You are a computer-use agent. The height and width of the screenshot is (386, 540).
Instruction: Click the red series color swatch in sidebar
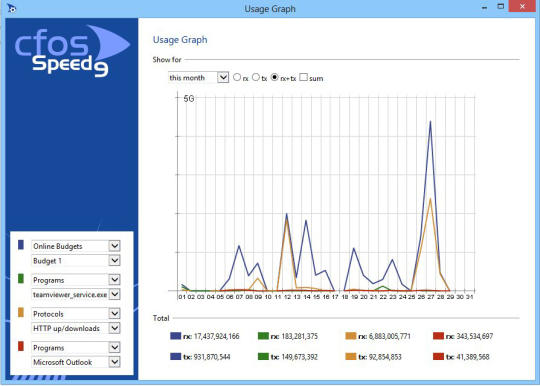(21, 346)
